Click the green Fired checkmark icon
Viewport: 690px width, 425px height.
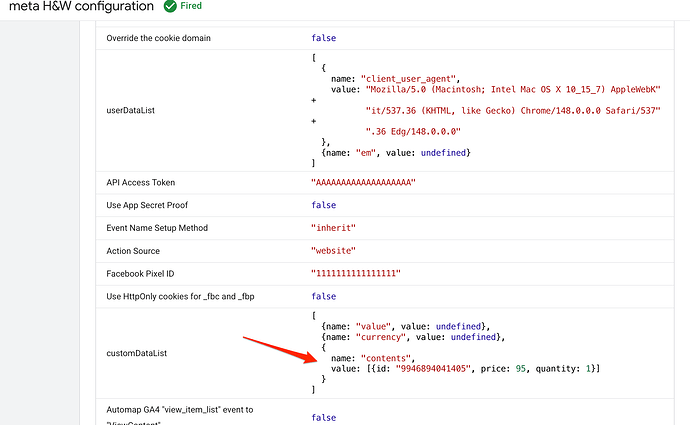point(170,6)
